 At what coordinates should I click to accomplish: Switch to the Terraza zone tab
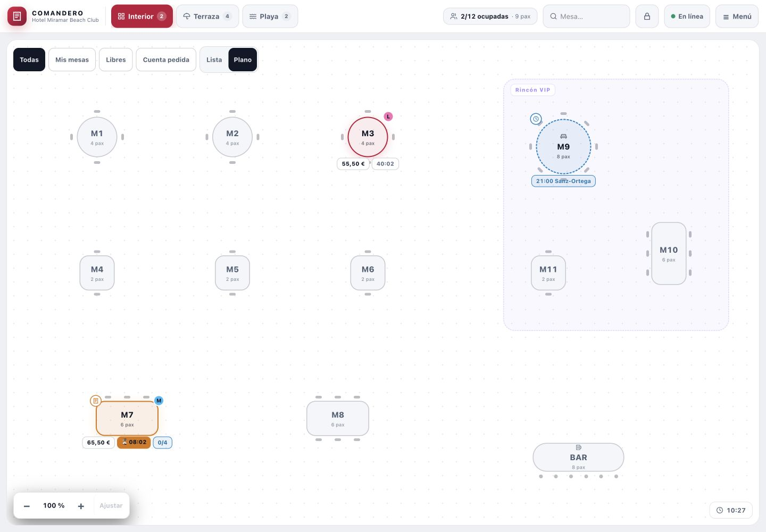tap(207, 16)
